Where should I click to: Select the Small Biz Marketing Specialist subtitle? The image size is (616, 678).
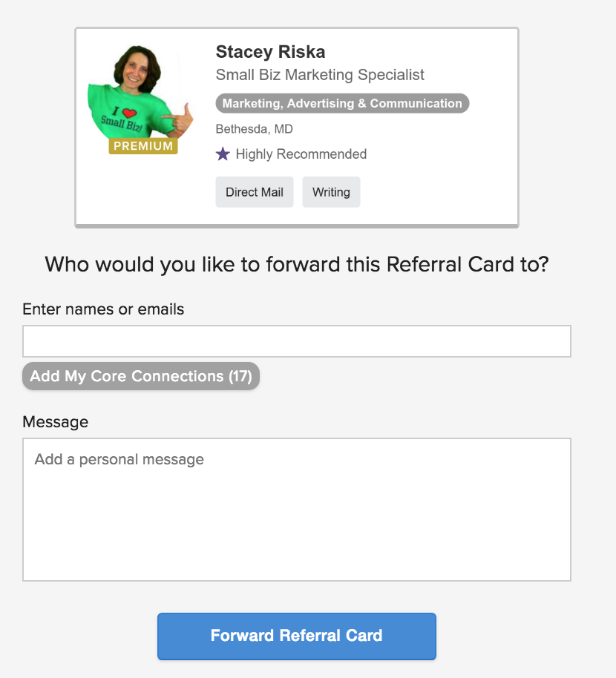point(319,75)
